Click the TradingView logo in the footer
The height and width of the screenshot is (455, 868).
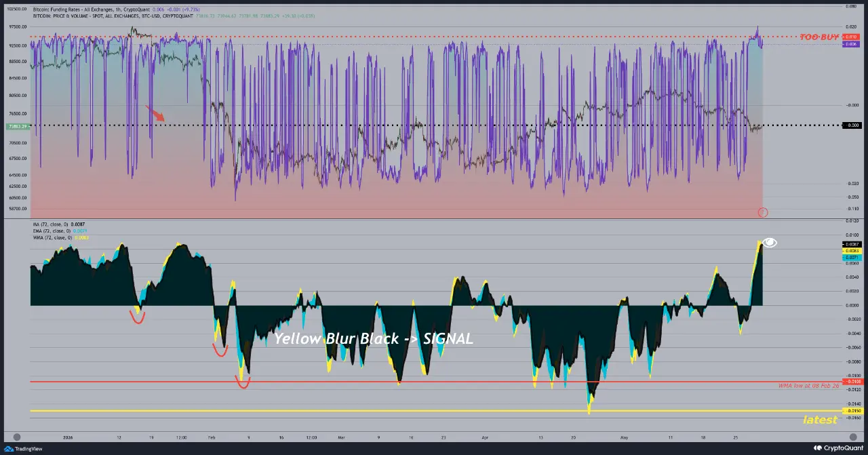click(23, 448)
